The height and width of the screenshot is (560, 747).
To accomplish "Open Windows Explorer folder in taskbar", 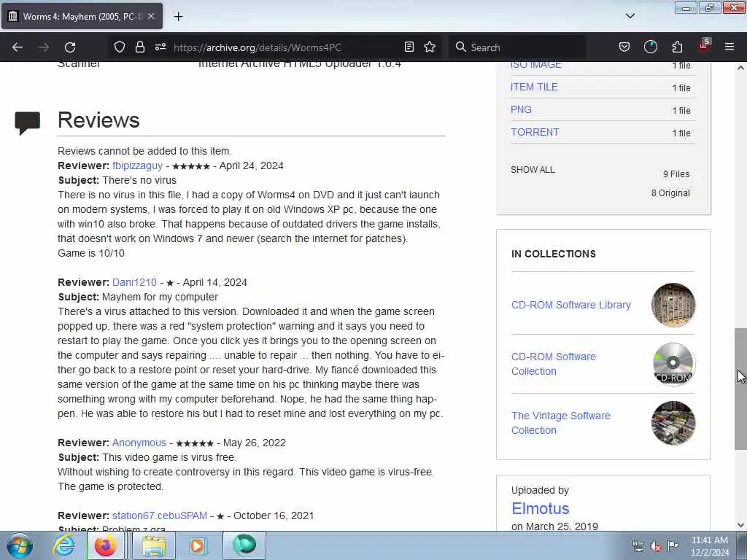I will (154, 545).
